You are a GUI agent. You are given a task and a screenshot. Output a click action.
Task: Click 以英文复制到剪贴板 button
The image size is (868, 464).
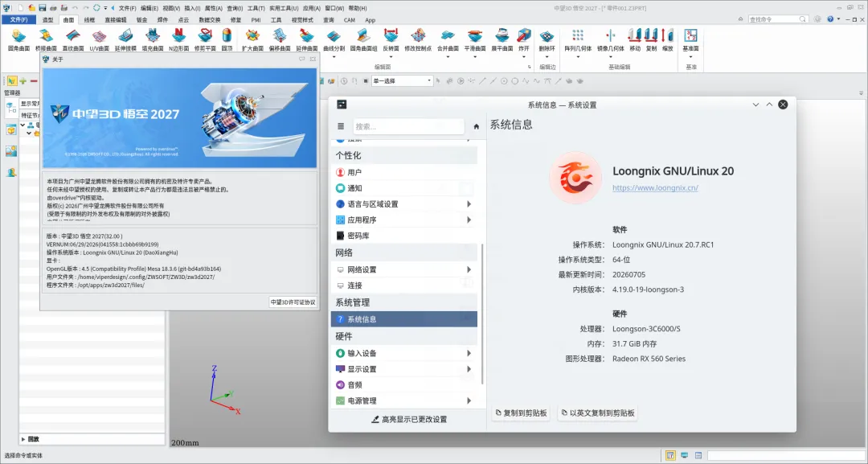click(598, 413)
